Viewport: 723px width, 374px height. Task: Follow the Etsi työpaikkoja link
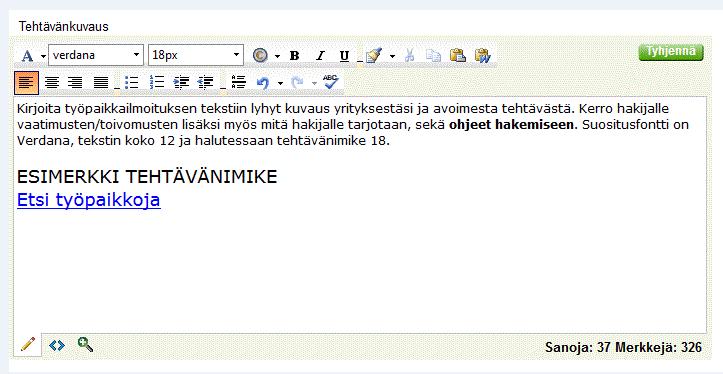(89, 200)
